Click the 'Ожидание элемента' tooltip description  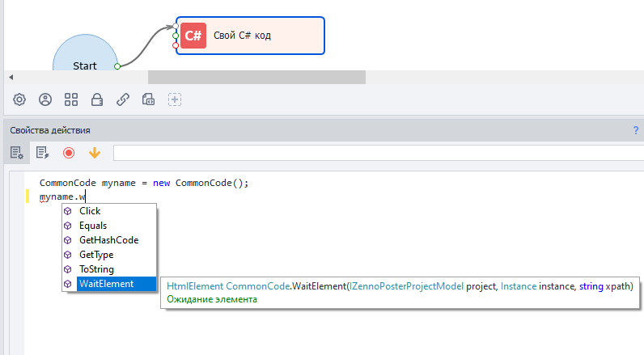pyautogui.click(x=212, y=299)
